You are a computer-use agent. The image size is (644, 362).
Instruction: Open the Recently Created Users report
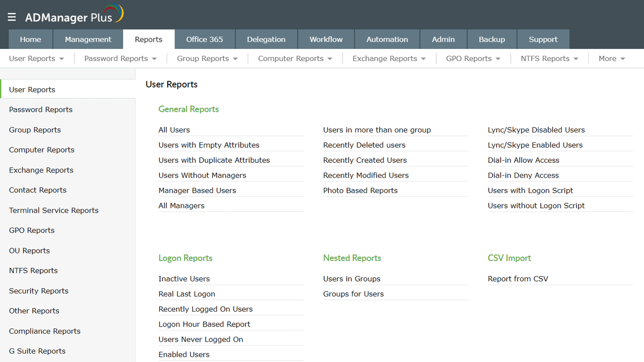(365, 160)
